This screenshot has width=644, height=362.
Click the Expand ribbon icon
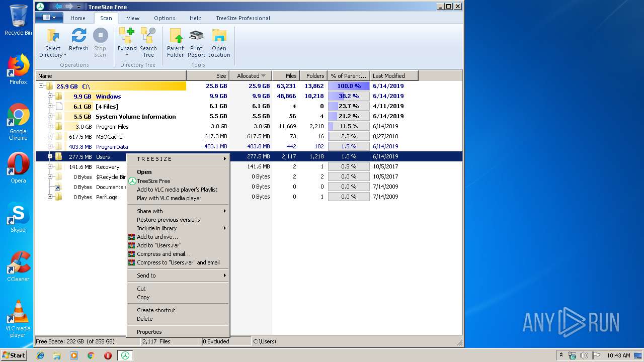(127, 36)
